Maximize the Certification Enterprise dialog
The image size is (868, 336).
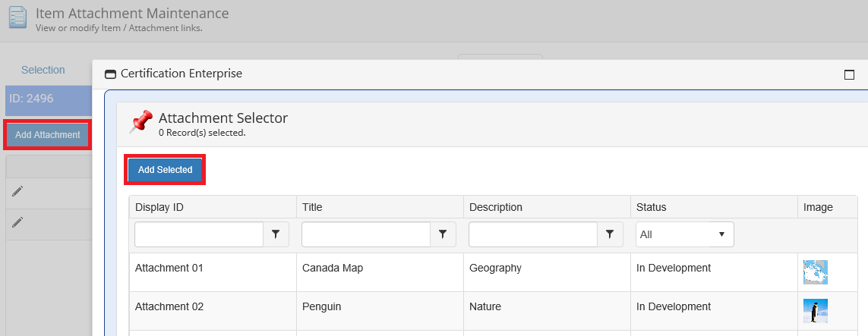point(849,74)
